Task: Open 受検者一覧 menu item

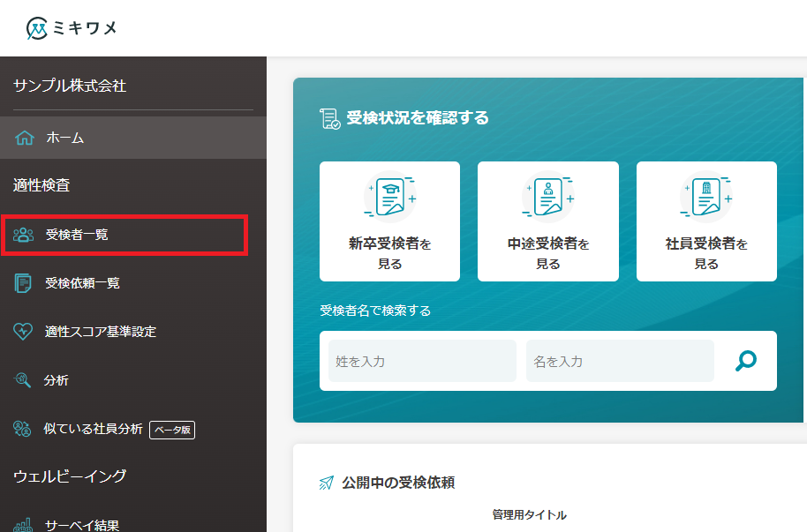Action: (78, 235)
